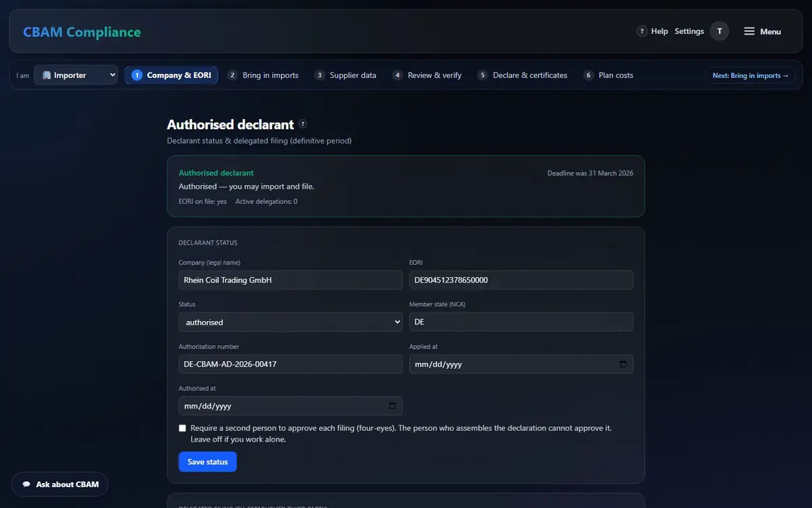The width and height of the screenshot is (812, 508).
Task: Click the text 'Deadline was 31 March 2026'
Action: 590,173
